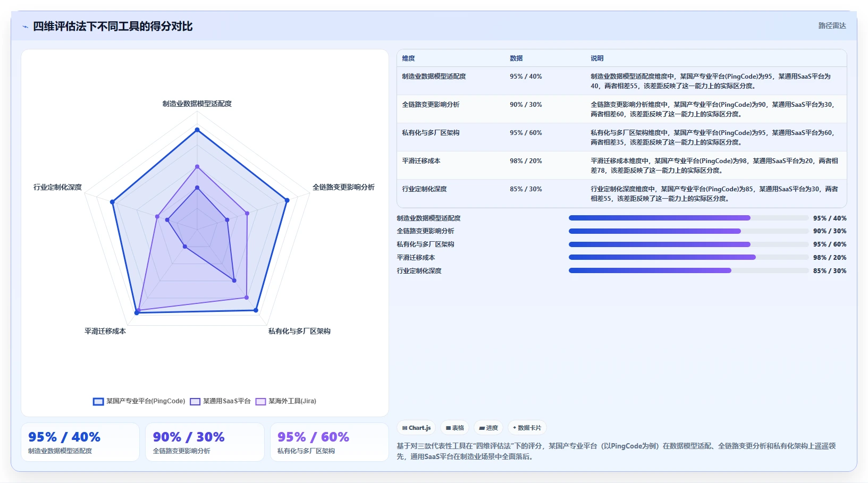Click the 全链路变更影响分析 progress bar
868x483 pixels.
coord(688,231)
